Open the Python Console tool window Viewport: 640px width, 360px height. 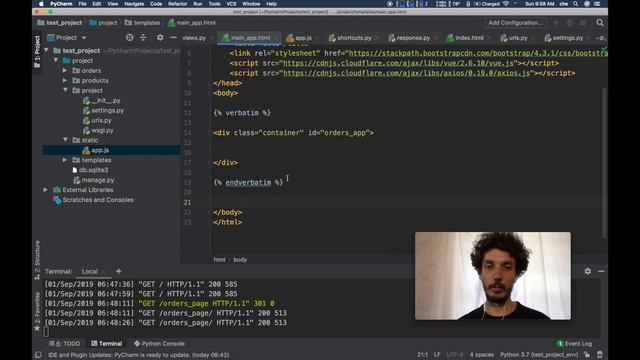click(159, 344)
